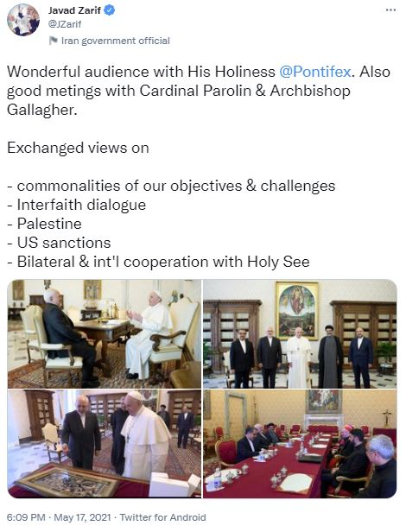Open Javad Zarif's profile avatar
406x532 pixels.
(x=23, y=19)
